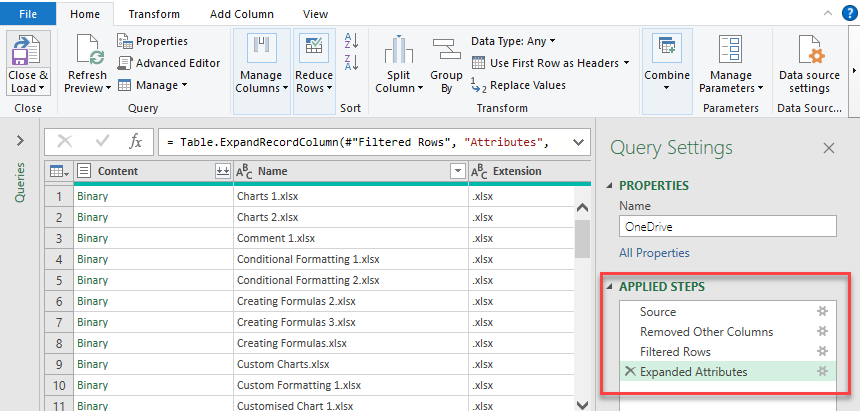Expand the Content column binary combine button
This screenshot has height=411, width=860.
click(x=222, y=171)
